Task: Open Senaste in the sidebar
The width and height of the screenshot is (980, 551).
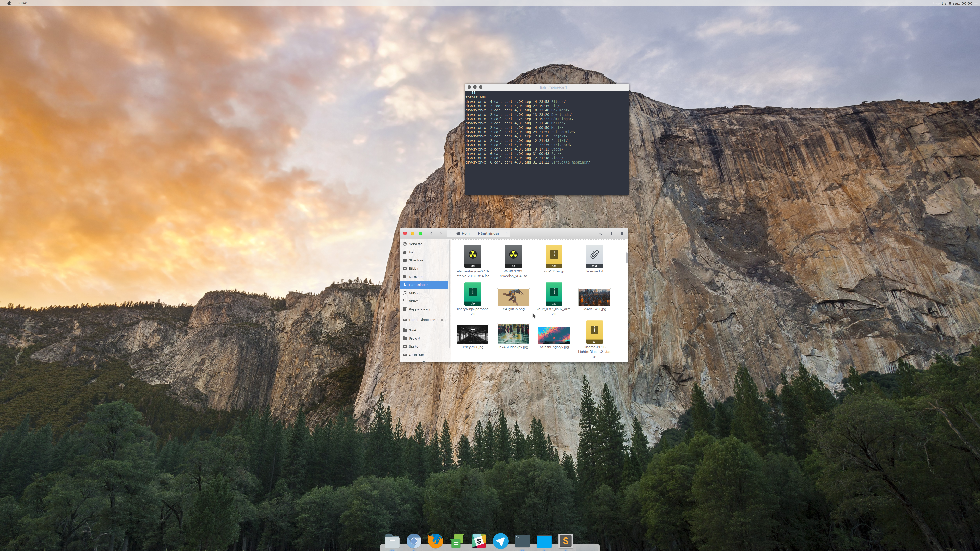Action: point(424,244)
